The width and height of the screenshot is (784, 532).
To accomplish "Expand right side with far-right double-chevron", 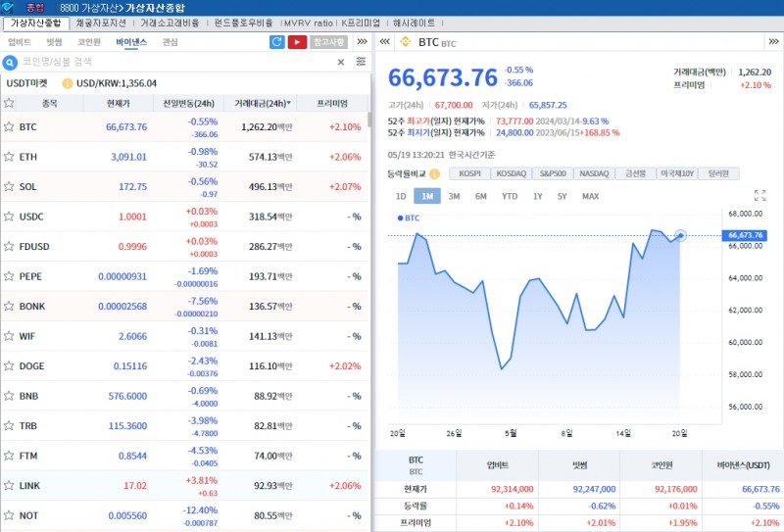I will tap(773, 41).
